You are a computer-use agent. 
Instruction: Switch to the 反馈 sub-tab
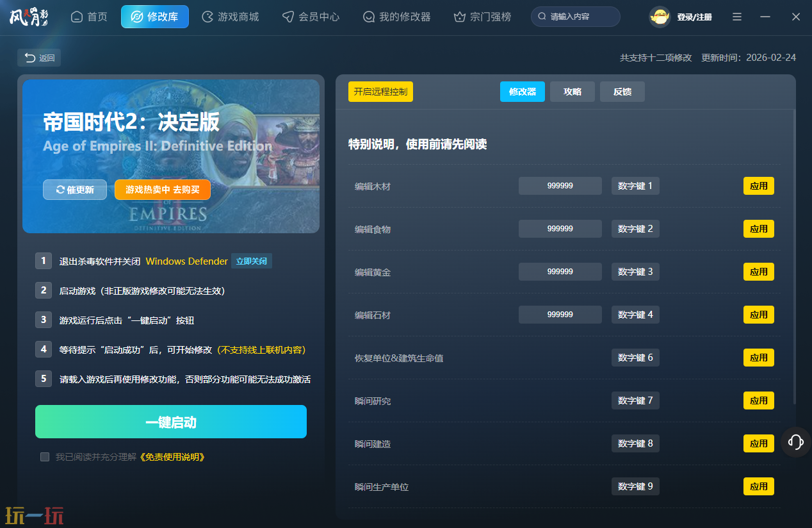coord(622,92)
